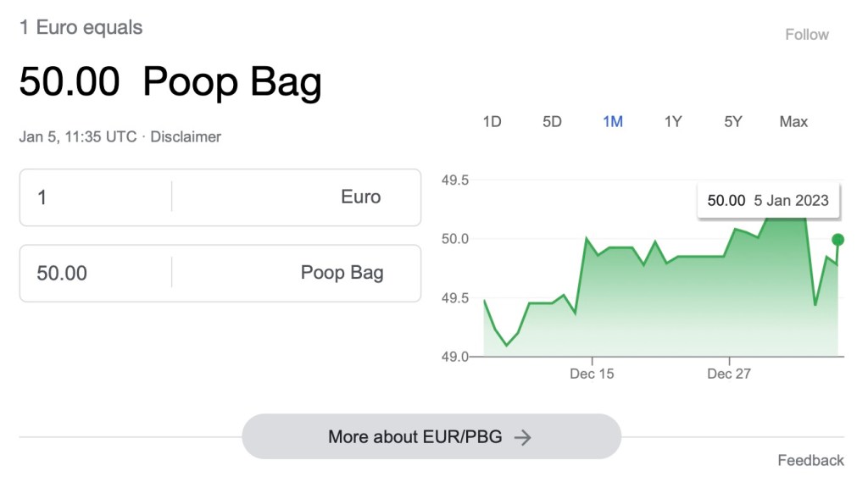Image resolution: width=868 pixels, height=499 pixels.
Task: Click the Follow button
Action: pyautogui.click(x=806, y=35)
